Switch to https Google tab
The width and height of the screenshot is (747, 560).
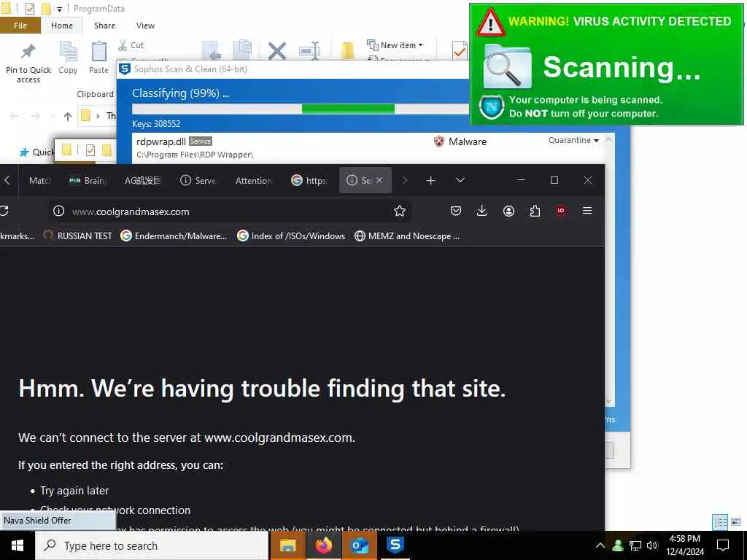point(309,181)
